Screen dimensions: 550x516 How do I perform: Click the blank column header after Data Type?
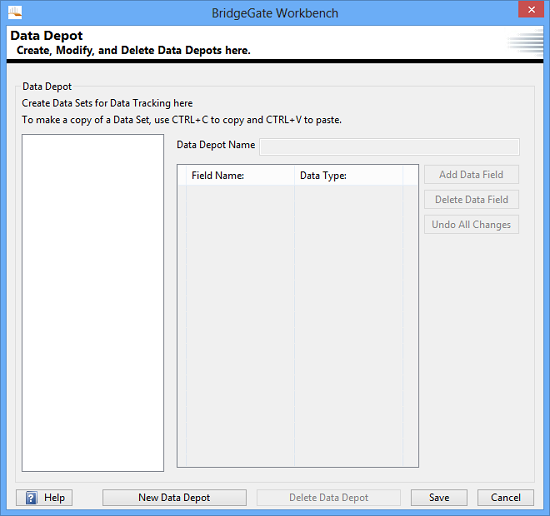[x=410, y=175]
